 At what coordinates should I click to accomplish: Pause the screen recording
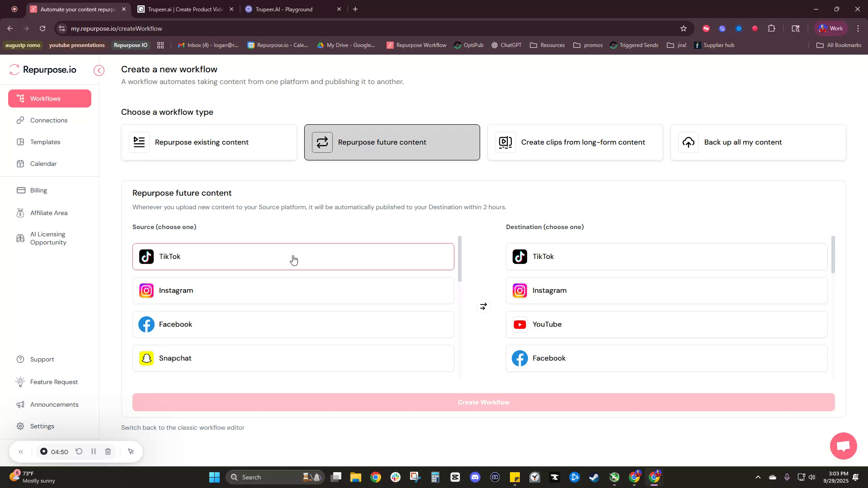click(94, 451)
